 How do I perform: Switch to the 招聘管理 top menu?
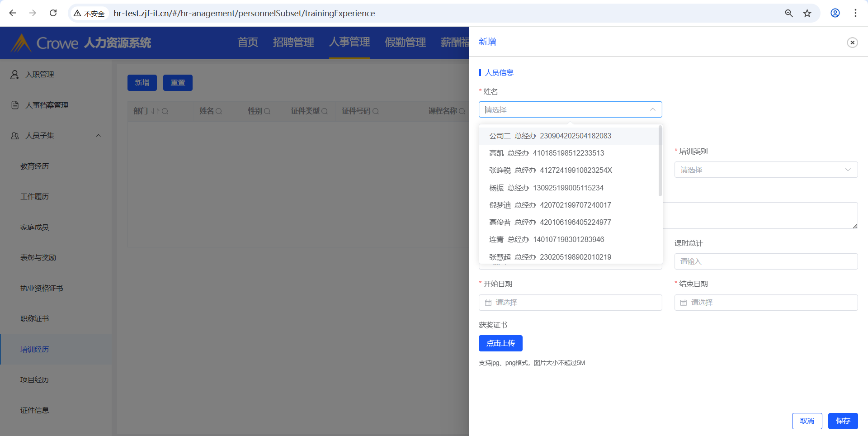tap(293, 43)
